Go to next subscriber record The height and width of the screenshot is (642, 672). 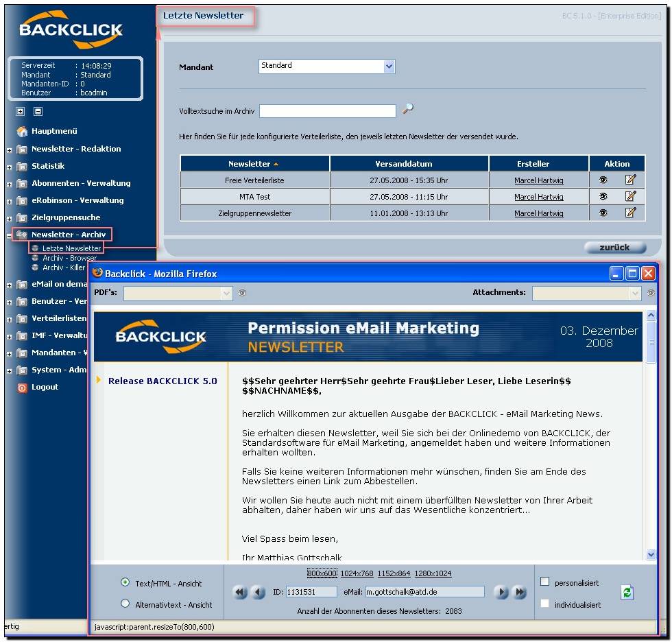click(x=501, y=593)
